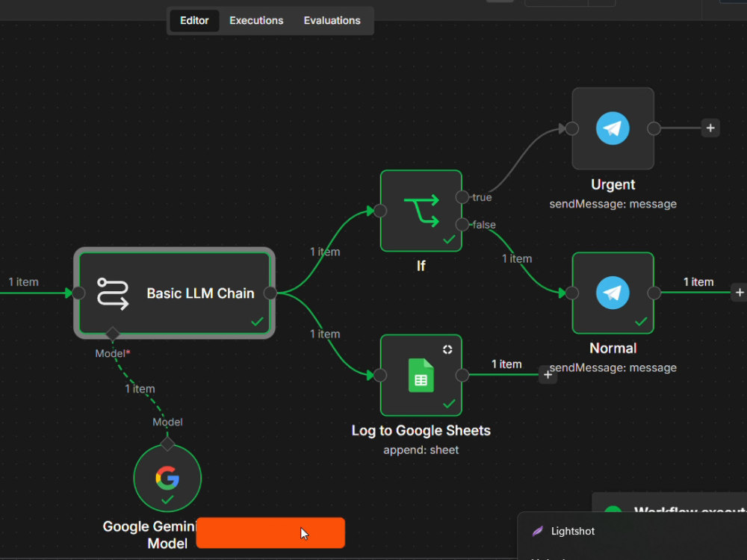
Task: Click the Urgent 'sendMessage: message' subtitle
Action: pyautogui.click(x=613, y=204)
